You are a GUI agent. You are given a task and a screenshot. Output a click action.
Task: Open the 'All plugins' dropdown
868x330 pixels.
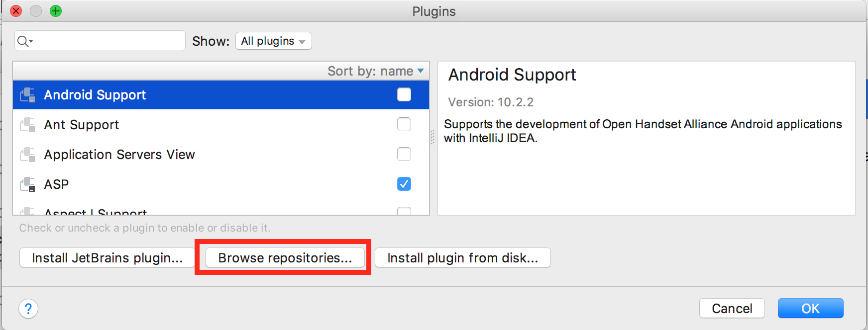273,41
